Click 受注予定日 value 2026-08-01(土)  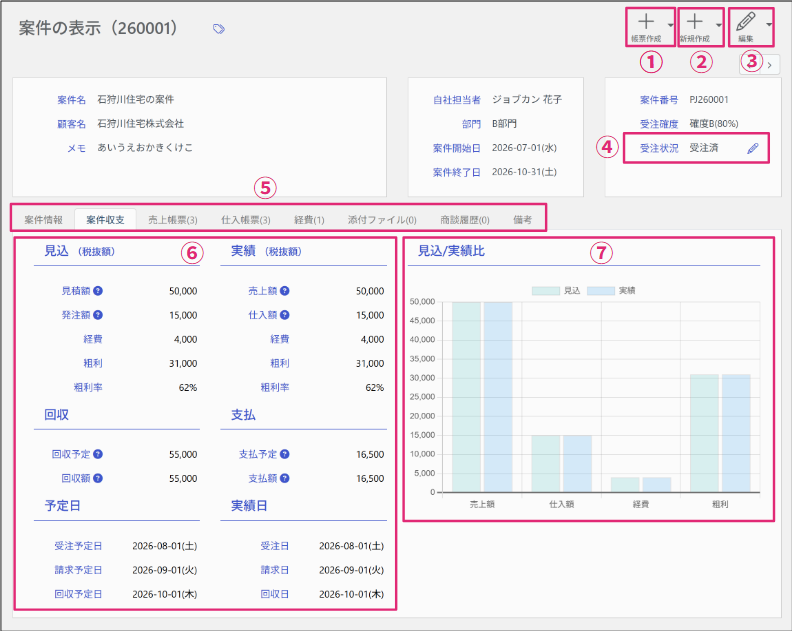click(165, 546)
